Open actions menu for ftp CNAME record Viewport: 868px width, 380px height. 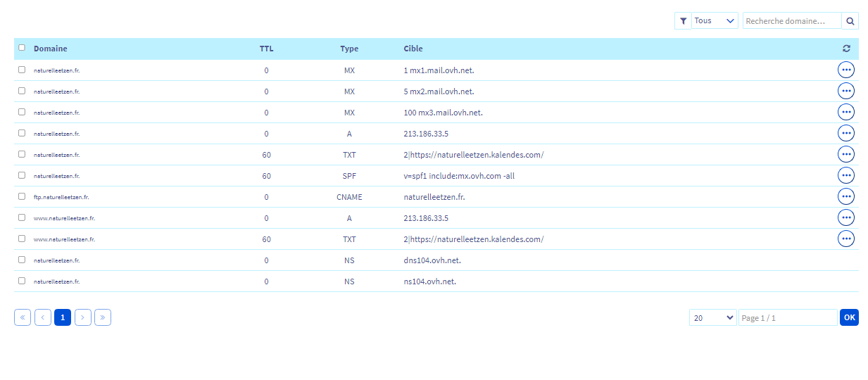tap(845, 196)
